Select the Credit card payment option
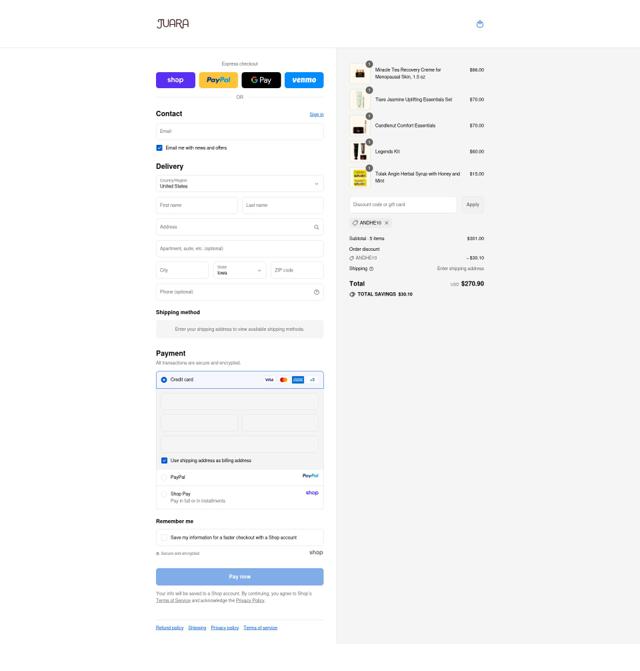640x671 pixels. coord(164,380)
